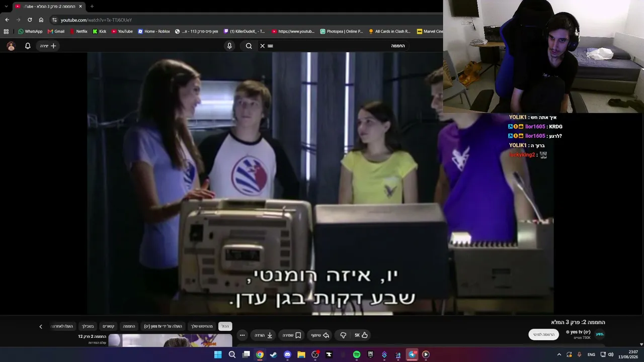Open Discord from the taskbar
Viewport: 644px width, 362px height.
pyautogui.click(x=287, y=354)
